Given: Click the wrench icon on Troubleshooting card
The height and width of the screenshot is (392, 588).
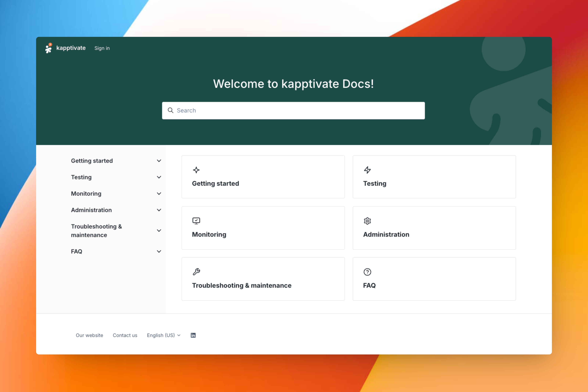Looking at the screenshot, I should [196, 272].
